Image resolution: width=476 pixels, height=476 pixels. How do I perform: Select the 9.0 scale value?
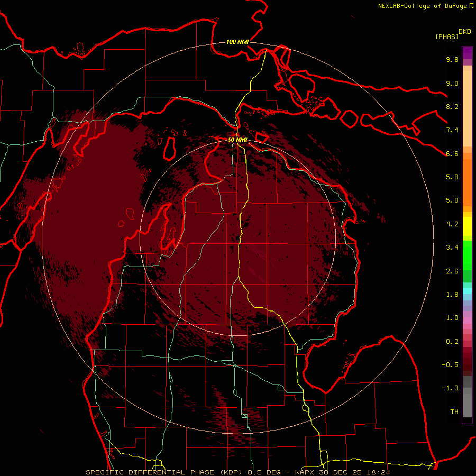pyautogui.click(x=452, y=83)
